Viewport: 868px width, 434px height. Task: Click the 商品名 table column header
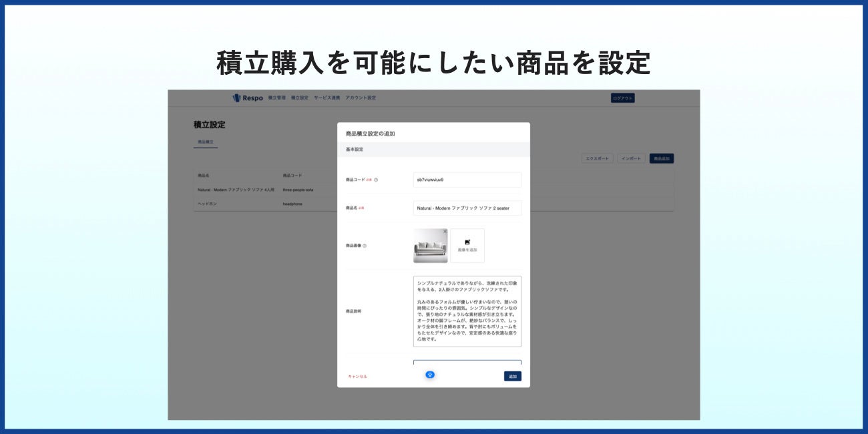click(204, 176)
